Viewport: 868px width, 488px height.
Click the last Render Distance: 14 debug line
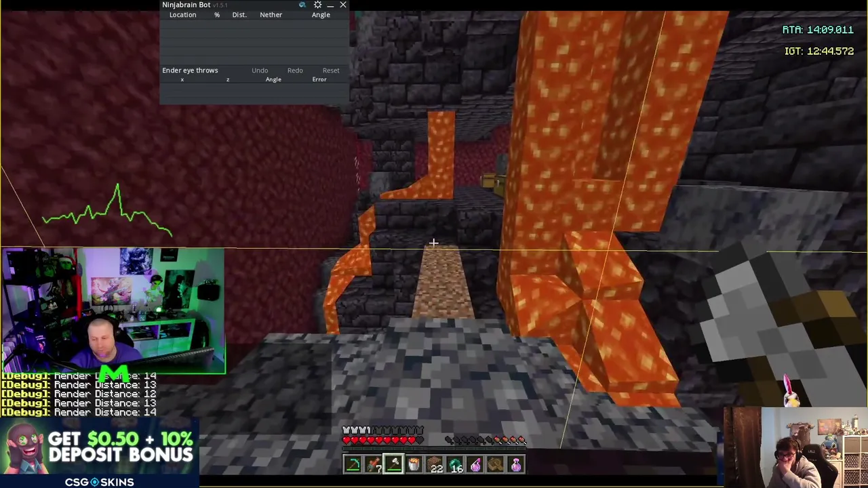pos(79,412)
